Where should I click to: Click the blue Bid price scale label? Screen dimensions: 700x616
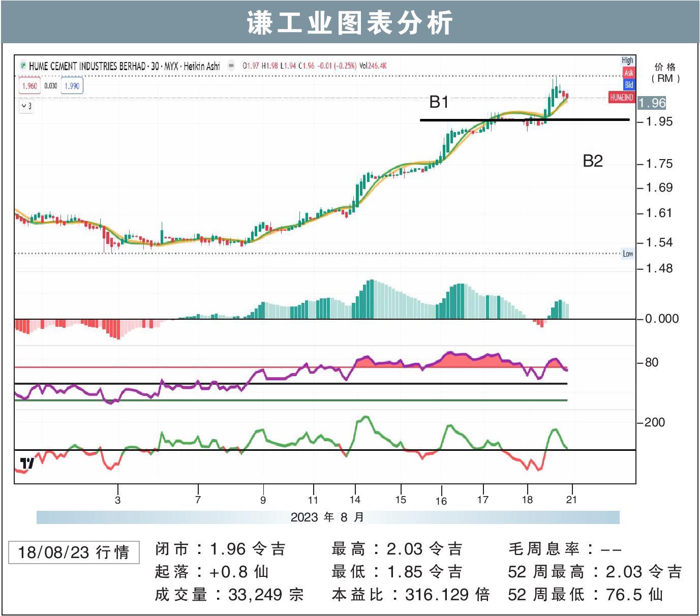click(629, 84)
